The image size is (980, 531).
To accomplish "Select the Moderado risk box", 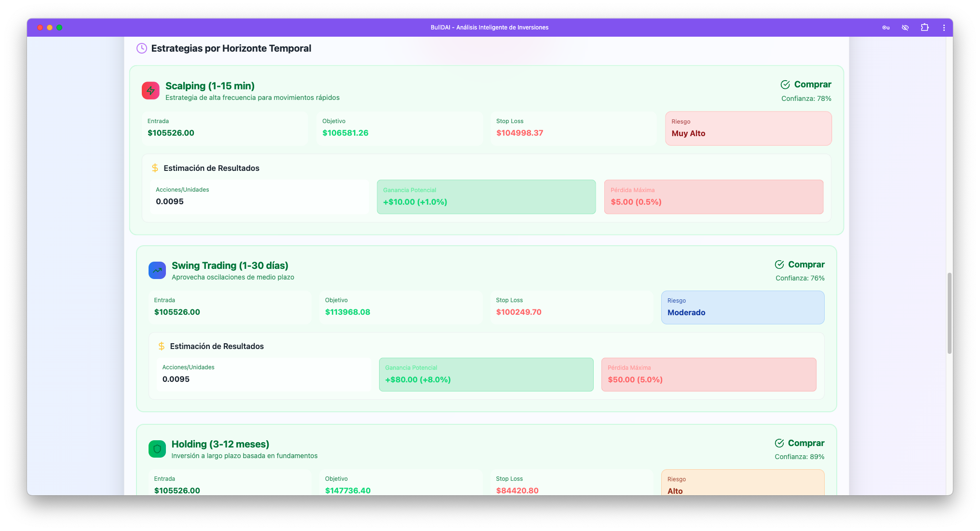I will click(x=742, y=307).
